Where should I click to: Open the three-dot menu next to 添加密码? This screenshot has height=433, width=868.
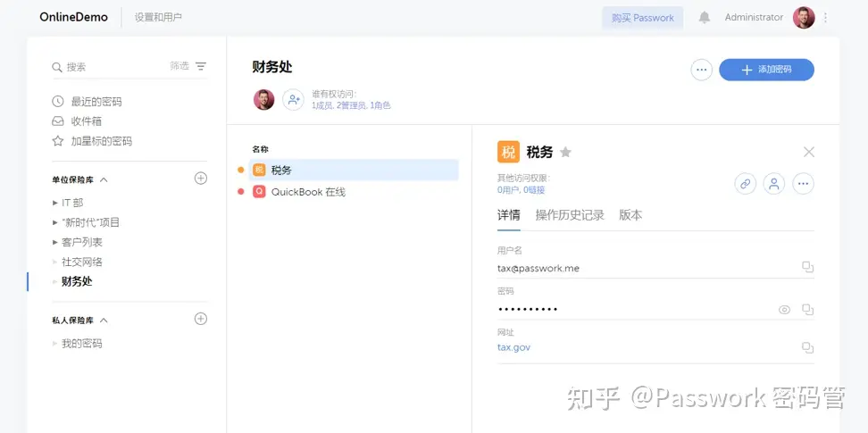(701, 70)
